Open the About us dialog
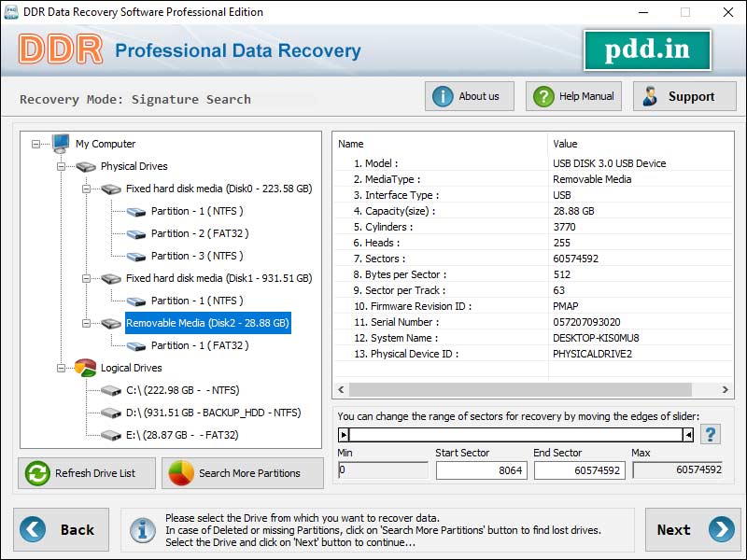This screenshot has height=560, width=747. pyautogui.click(x=470, y=96)
